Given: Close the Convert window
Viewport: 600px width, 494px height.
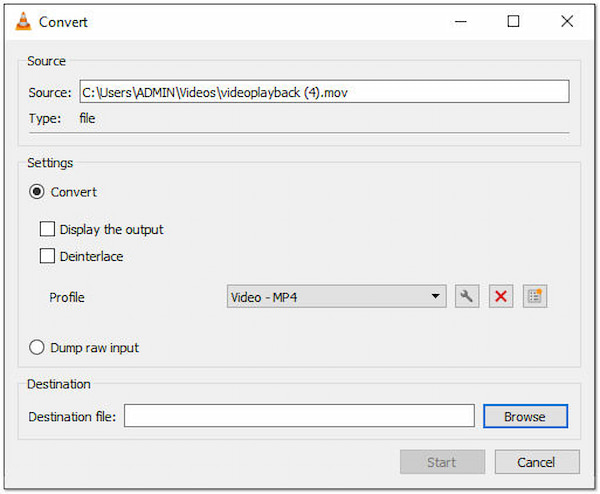Looking at the screenshot, I should (567, 21).
